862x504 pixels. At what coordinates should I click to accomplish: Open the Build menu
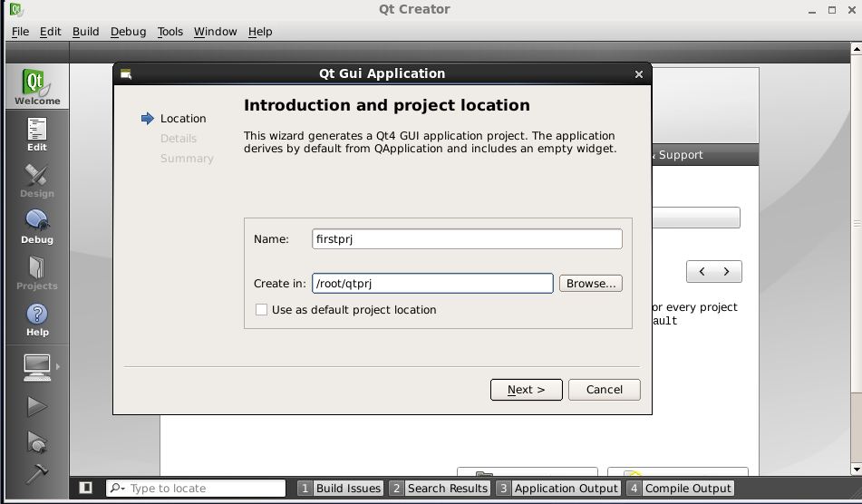point(86,32)
